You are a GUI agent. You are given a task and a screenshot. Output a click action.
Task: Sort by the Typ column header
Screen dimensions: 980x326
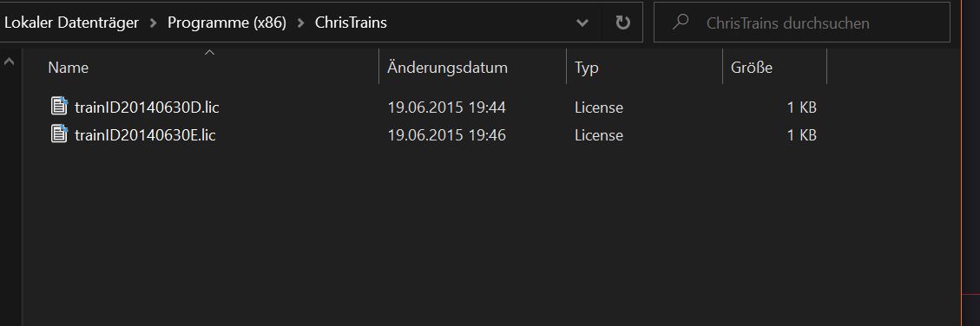(586, 68)
